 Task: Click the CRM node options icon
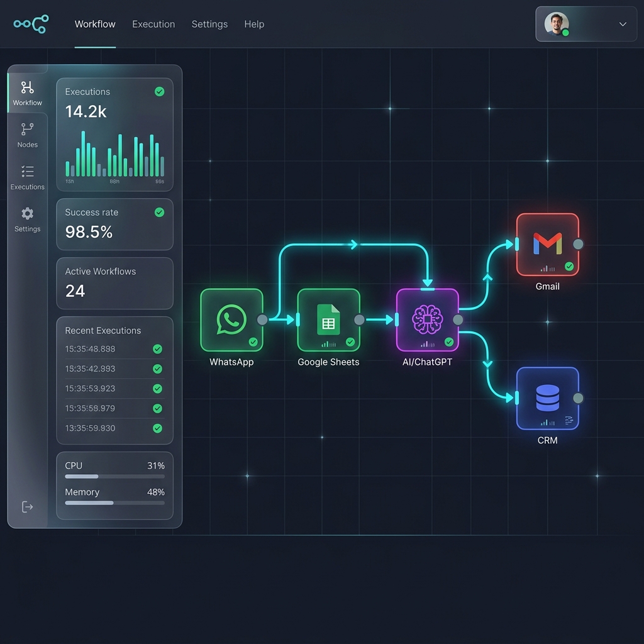coord(569,420)
